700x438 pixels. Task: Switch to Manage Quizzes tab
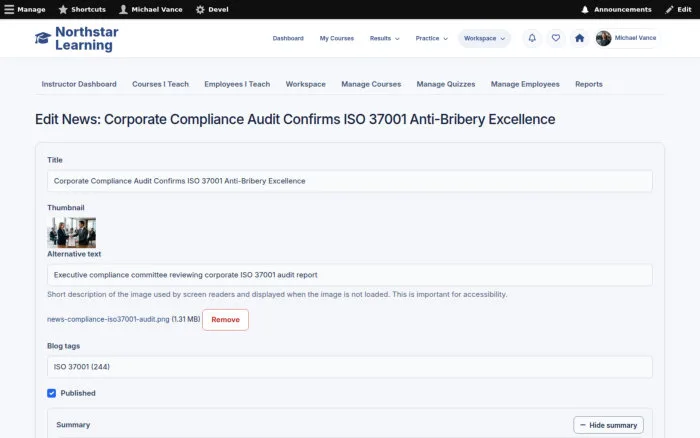pos(446,84)
